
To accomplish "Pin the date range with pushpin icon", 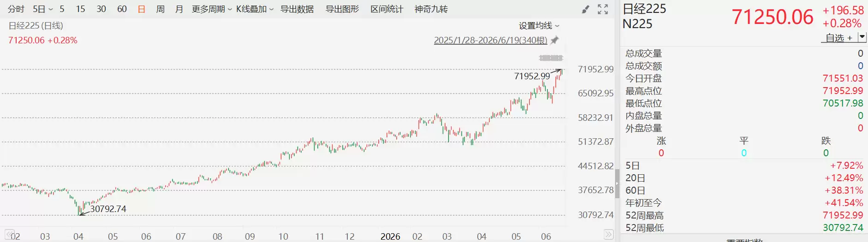I will [x=555, y=40].
